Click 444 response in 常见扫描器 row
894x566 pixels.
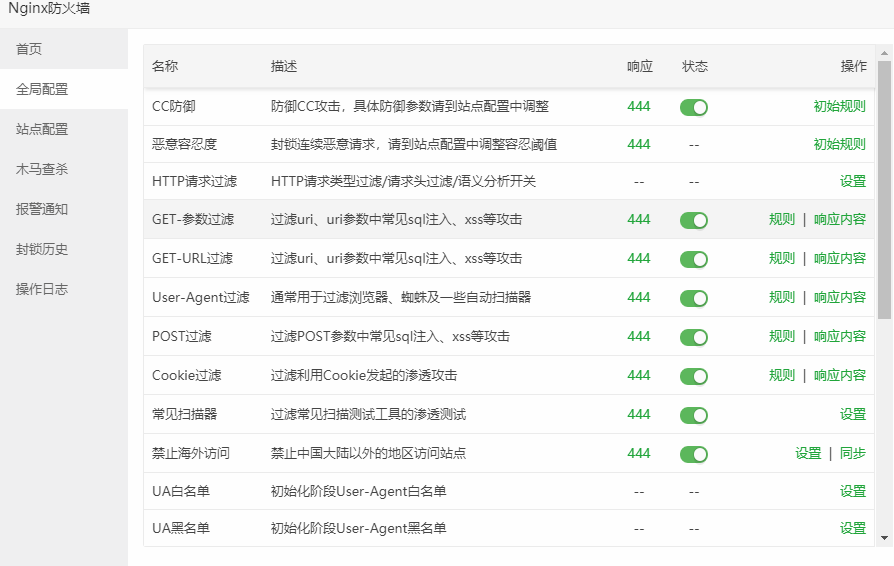click(x=639, y=414)
